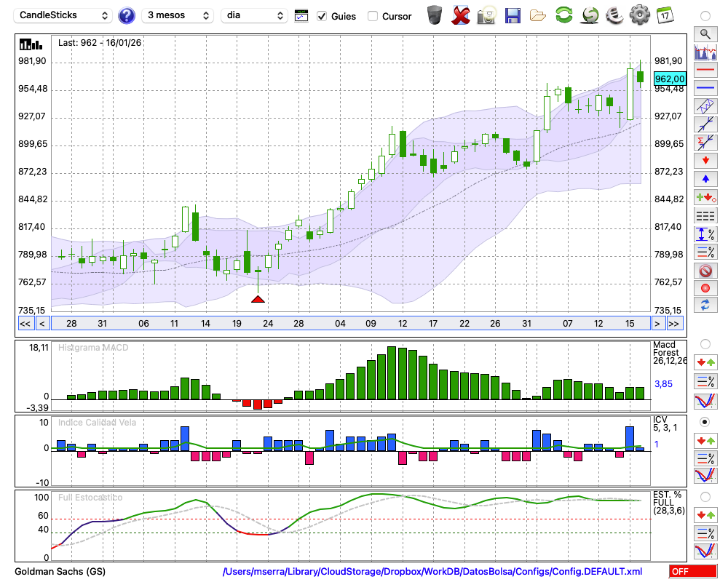Select the blue up arrow marker tool
This screenshot has height=582, width=728.
705,178
